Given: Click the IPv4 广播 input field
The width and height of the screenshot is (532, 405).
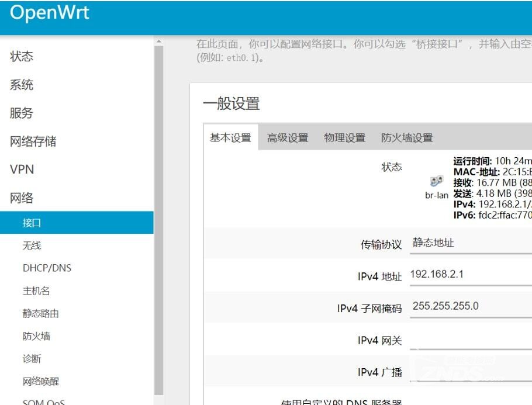Looking at the screenshot, I should 471,372.
